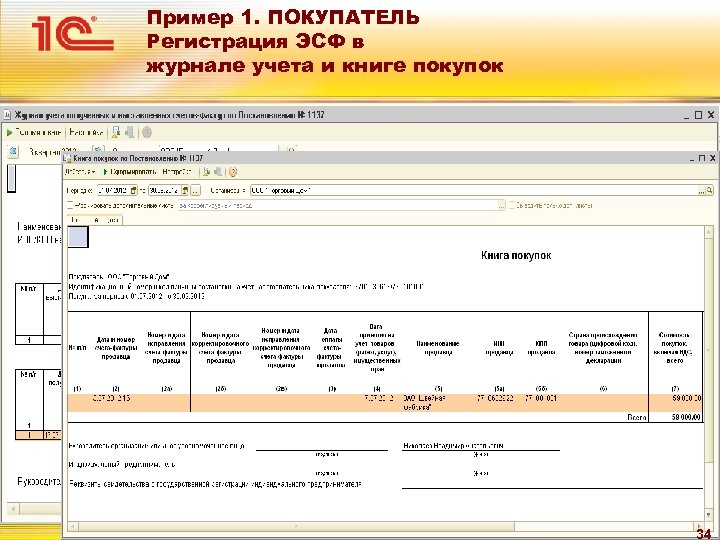Click the yellow export icon in the Журнал учета toolbar
Image resolution: width=720 pixels, height=540 pixels.
click(116, 133)
